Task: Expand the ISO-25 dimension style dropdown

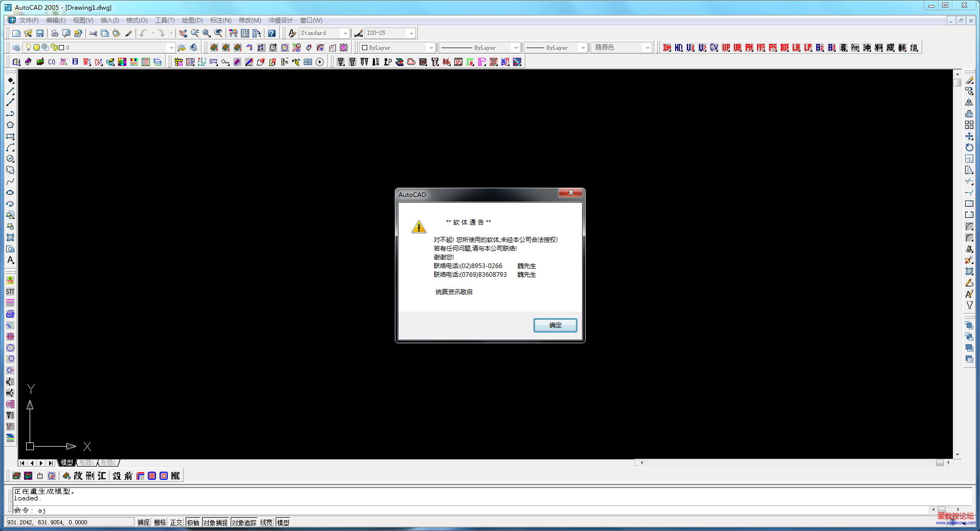Action: point(411,33)
